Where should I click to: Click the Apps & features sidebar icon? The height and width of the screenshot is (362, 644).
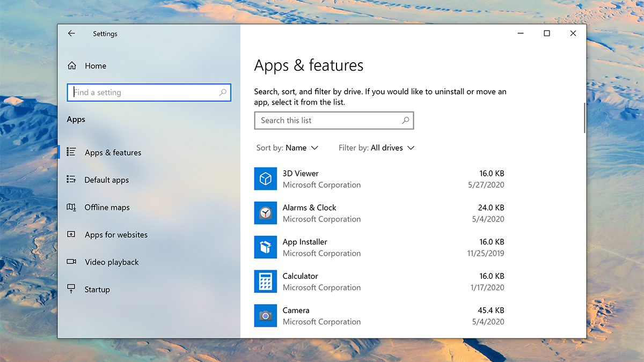71,152
